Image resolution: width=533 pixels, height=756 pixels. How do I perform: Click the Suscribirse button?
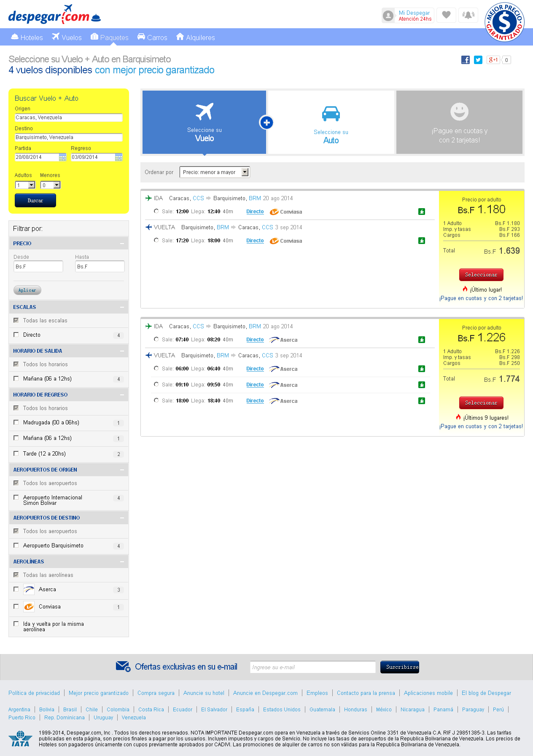coord(400,667)
